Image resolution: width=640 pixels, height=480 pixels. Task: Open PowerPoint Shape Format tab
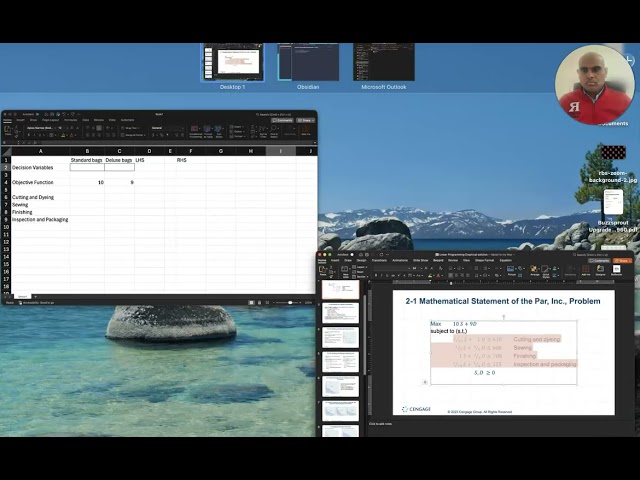pos(484,260)
